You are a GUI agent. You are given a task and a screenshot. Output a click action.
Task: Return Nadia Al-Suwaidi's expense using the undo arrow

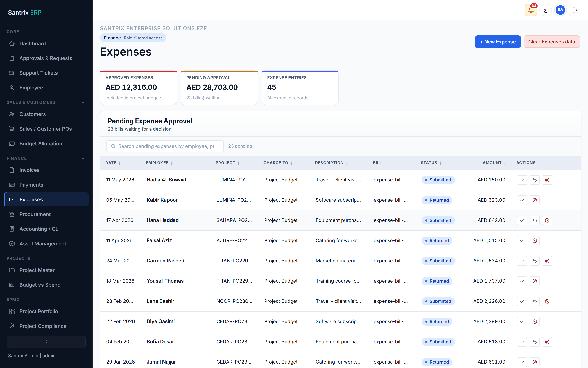click(x=535, y=180)
